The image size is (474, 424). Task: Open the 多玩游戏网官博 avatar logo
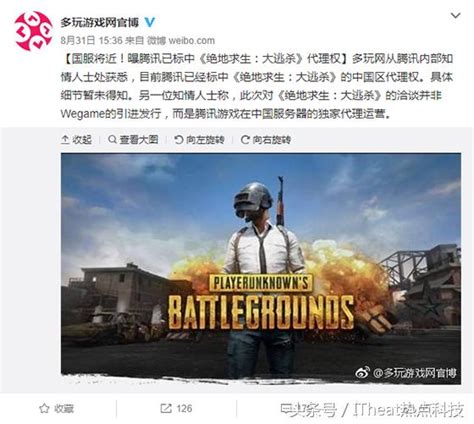34,31
